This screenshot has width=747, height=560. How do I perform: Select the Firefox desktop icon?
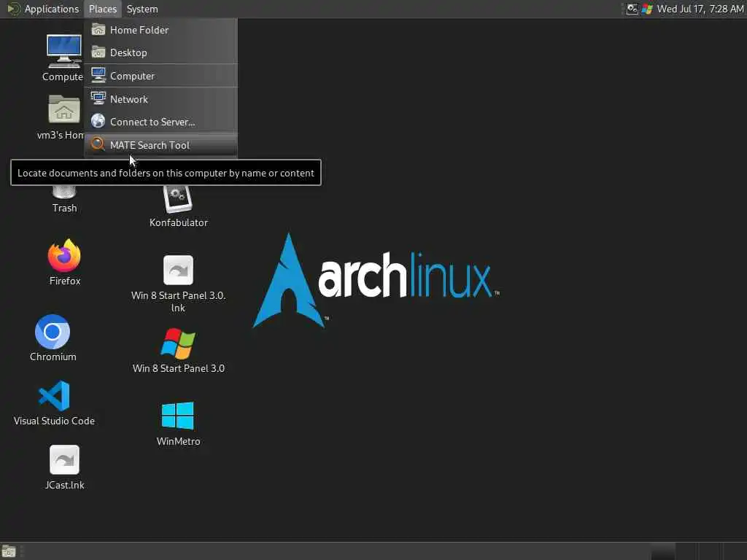(x=64, y=262)
